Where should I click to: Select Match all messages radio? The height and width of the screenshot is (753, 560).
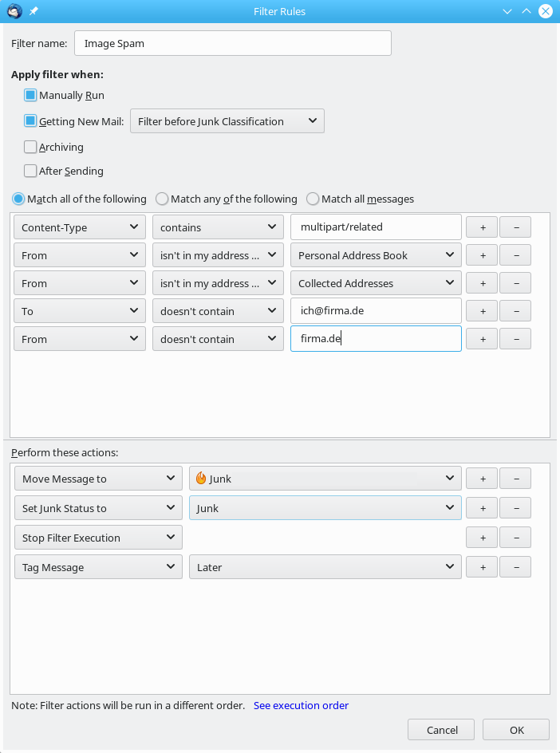313,199
